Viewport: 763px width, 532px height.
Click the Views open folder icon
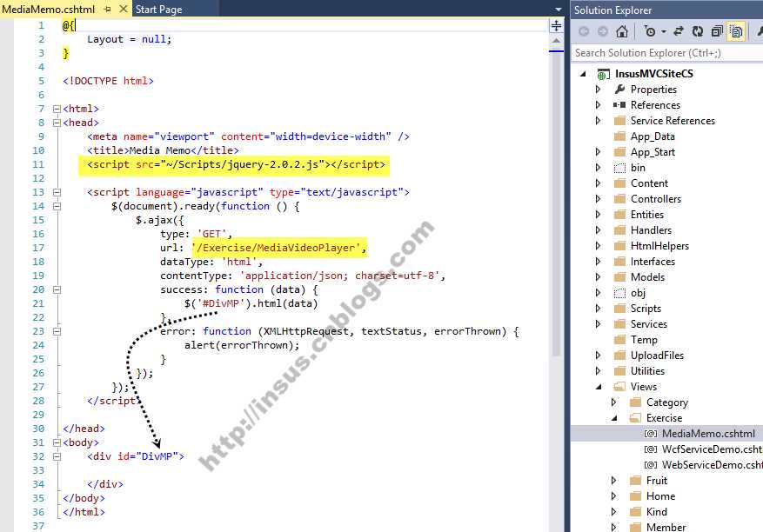tap(619, 387)
